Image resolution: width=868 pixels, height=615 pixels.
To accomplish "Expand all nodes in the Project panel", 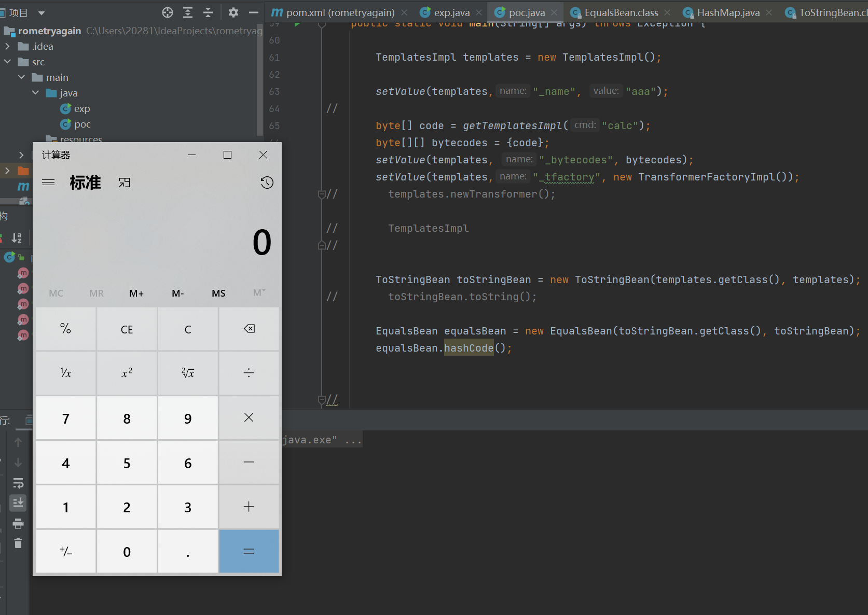I will pos(188,12).
